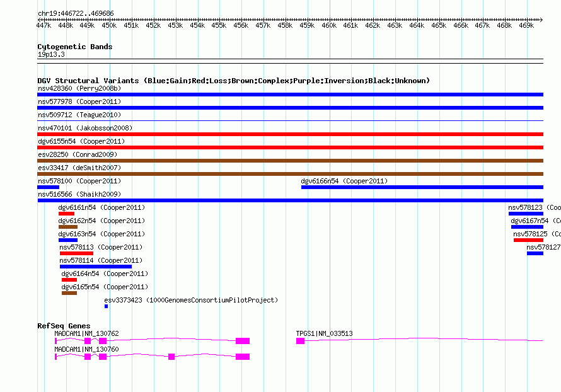Open the esv28250 (Conrad2009) brown complex bar
This screenshot has width=561, height=392.
click(290, 161)
